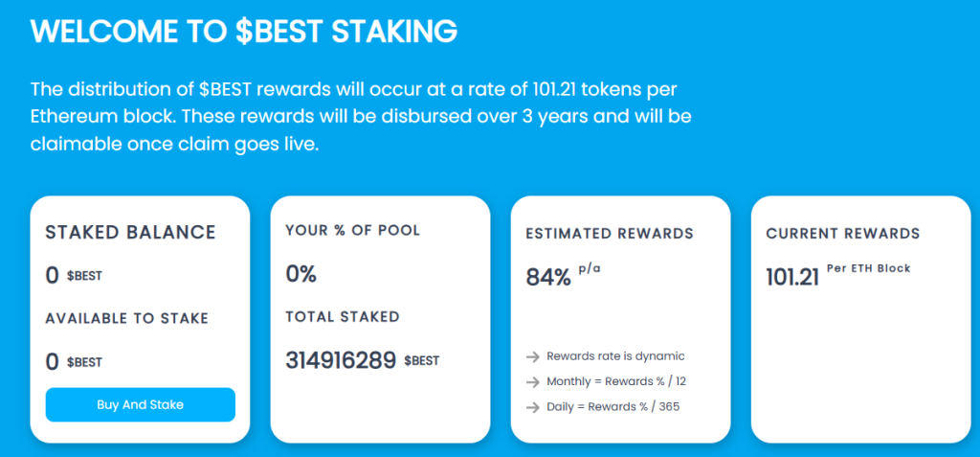980x457 pixels.
Task: Click the $BEST rewards distribution description paragraph
Action: pyautogui.click(x=361, y=116)
